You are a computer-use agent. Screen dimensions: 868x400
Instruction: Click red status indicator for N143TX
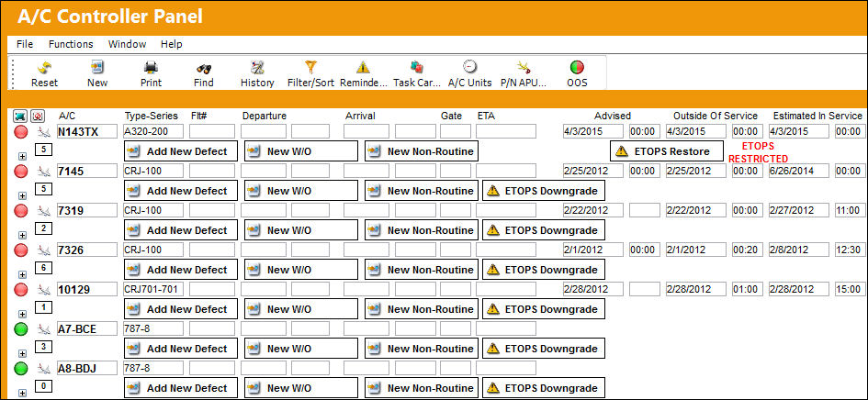(20, 132)
